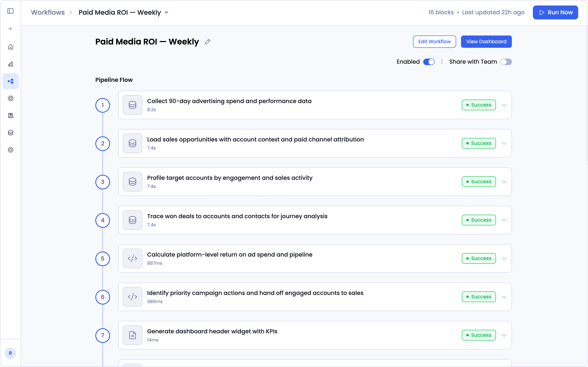Click '16 blocks' text in header
The image size is (588, 367).
tap(441, 12)
